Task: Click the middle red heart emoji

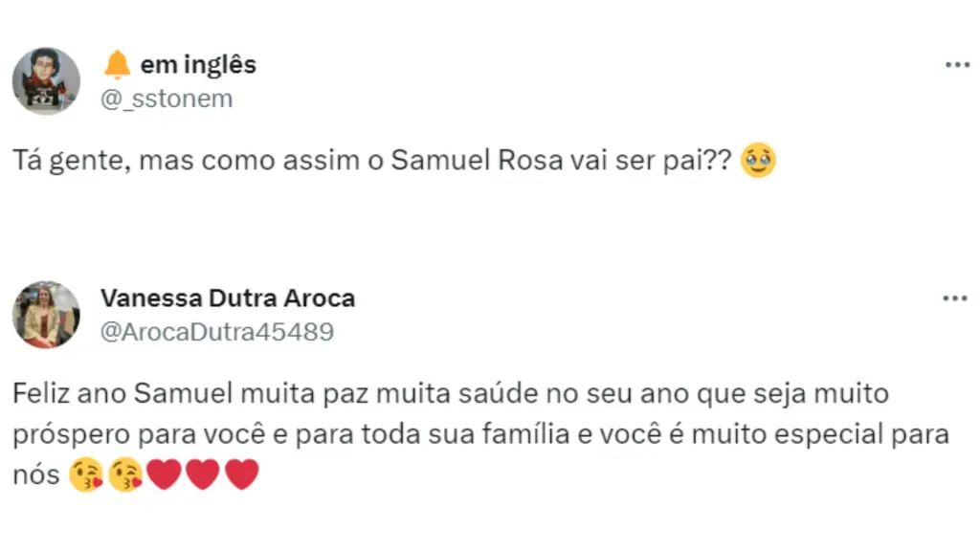Action: (203, 474)
